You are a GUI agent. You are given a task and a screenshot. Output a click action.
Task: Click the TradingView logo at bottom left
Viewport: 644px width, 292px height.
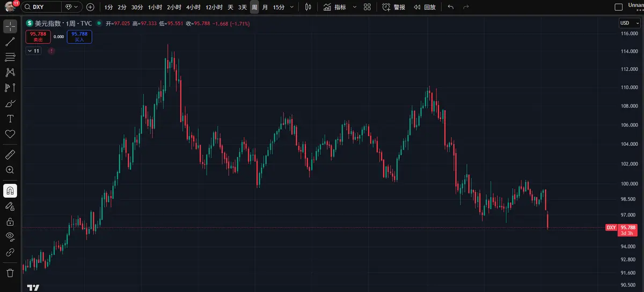coord(33,287)
